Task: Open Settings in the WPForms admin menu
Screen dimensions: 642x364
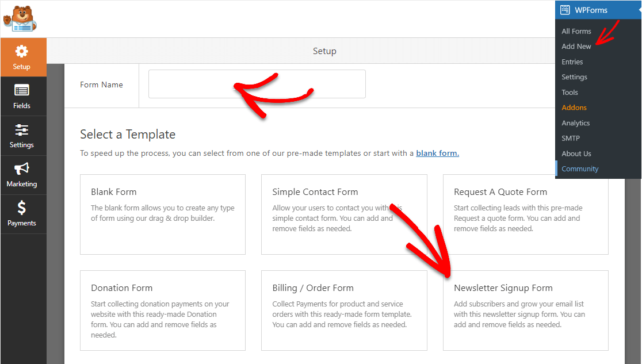Action: 574,77
